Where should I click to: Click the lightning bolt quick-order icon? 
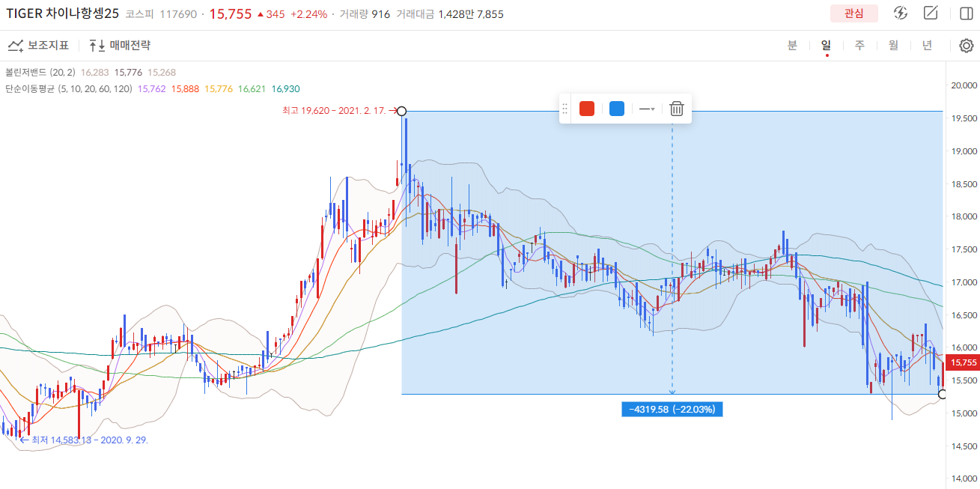(x=901, y=13)
